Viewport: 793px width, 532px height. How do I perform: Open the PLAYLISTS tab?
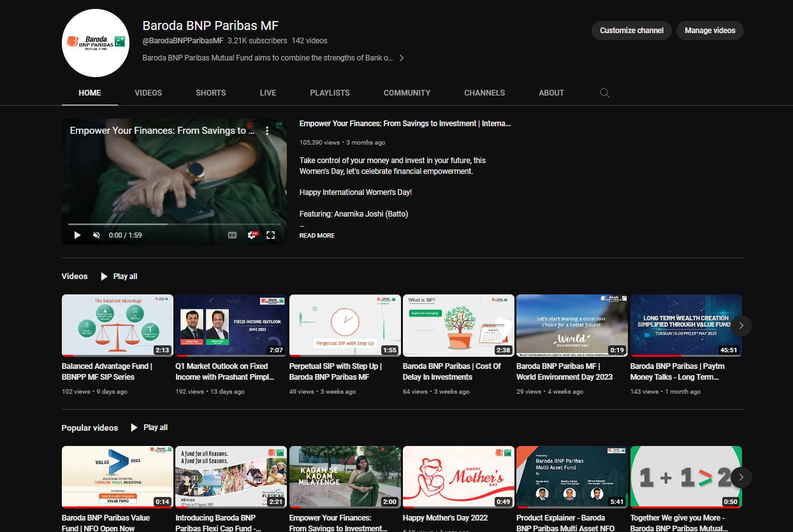330,93
